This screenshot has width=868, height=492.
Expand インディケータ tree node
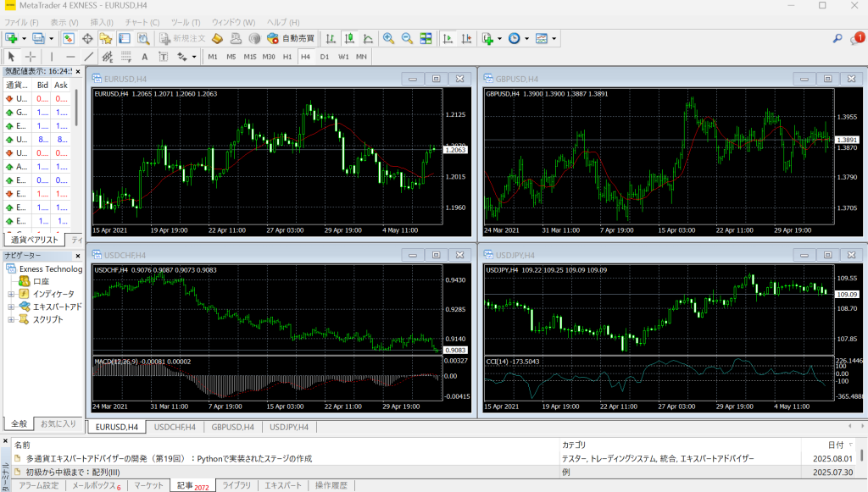[11, 294]
